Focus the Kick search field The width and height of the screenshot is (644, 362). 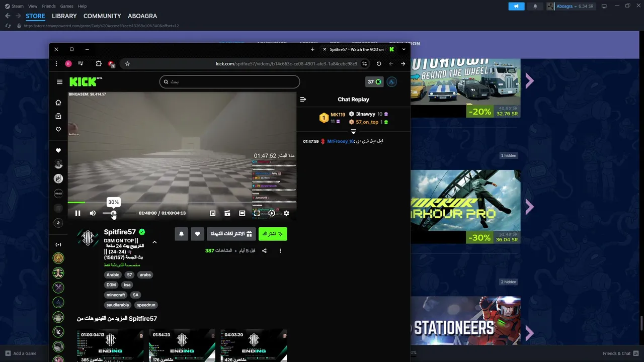[229, 81]
